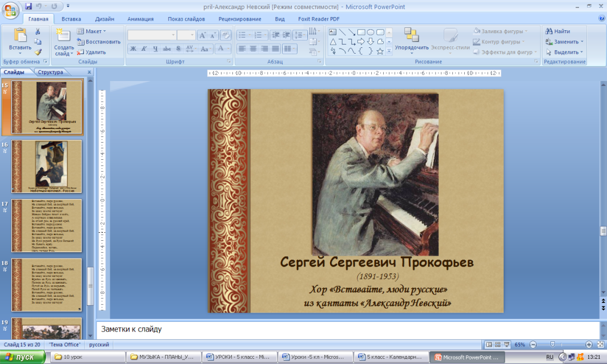Click into the Заметки к слайду notes field
The image size is (607, 364).
pos(348,330)
